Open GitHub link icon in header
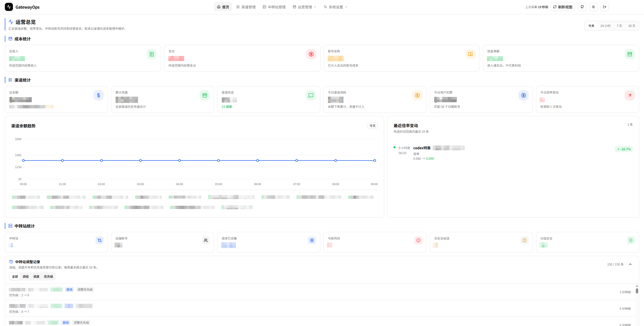The height and width of the screenshot is (326, 644). [582, 7]
